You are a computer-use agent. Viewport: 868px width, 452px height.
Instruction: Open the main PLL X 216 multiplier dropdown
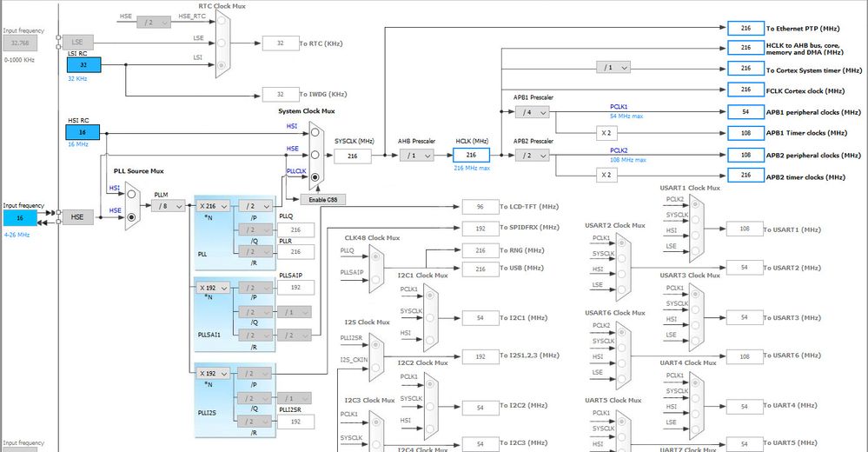tap(213, 206)
